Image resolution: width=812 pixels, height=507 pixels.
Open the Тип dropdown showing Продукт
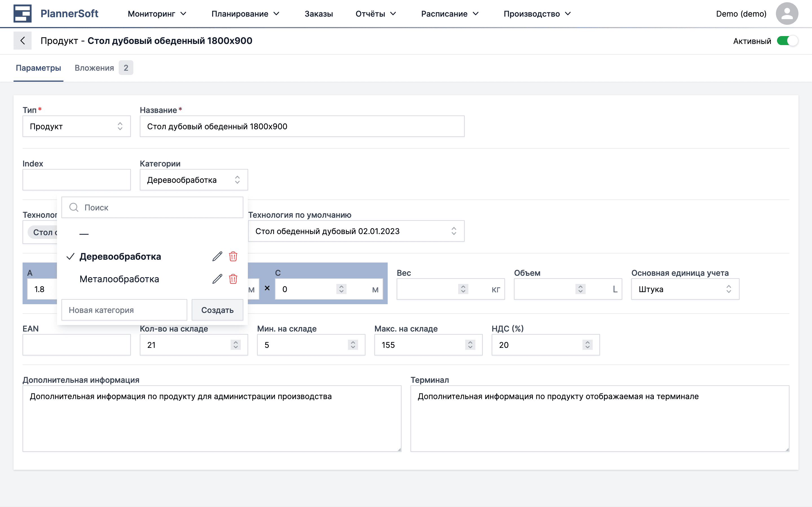click(76, 126)
